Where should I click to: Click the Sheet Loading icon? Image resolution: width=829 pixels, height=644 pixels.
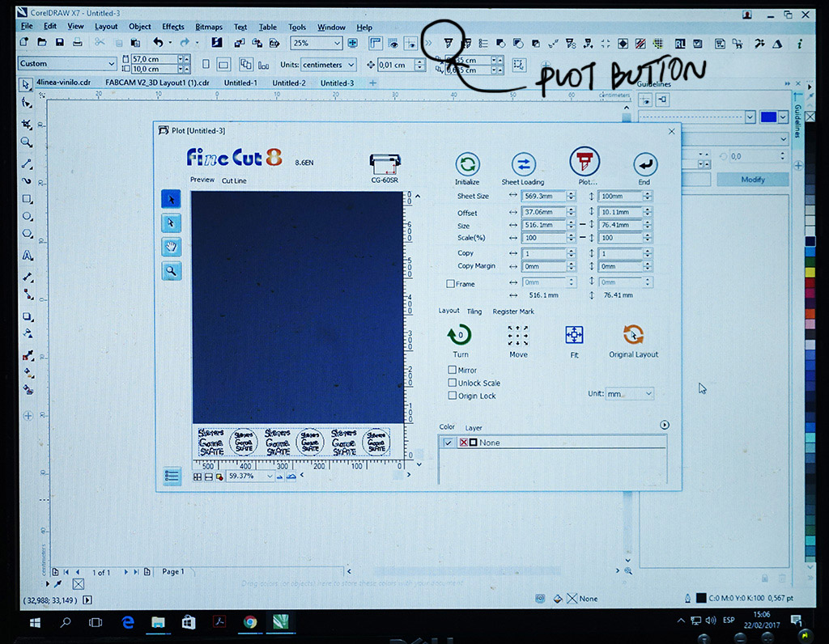tap(524, 164)
